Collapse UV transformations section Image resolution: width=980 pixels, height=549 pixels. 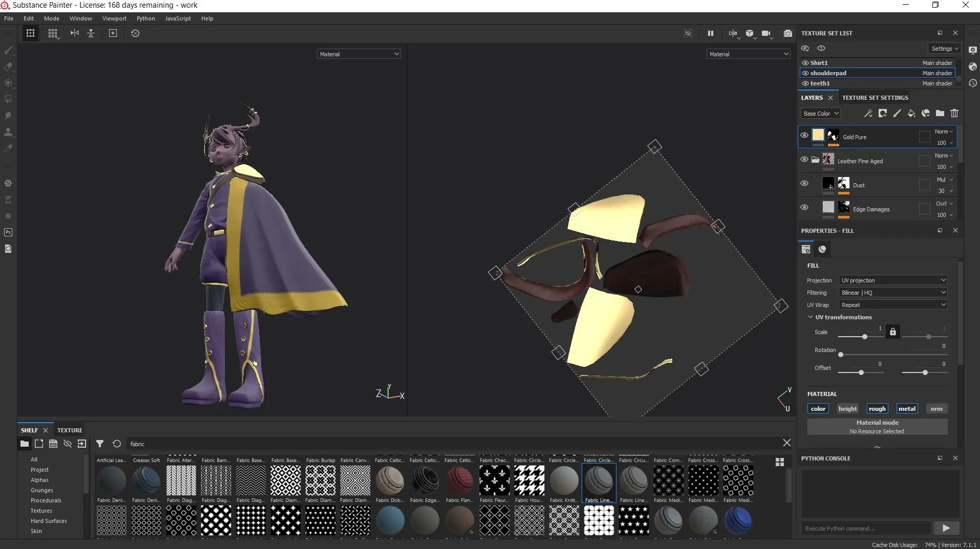click(x=811, y=317)
